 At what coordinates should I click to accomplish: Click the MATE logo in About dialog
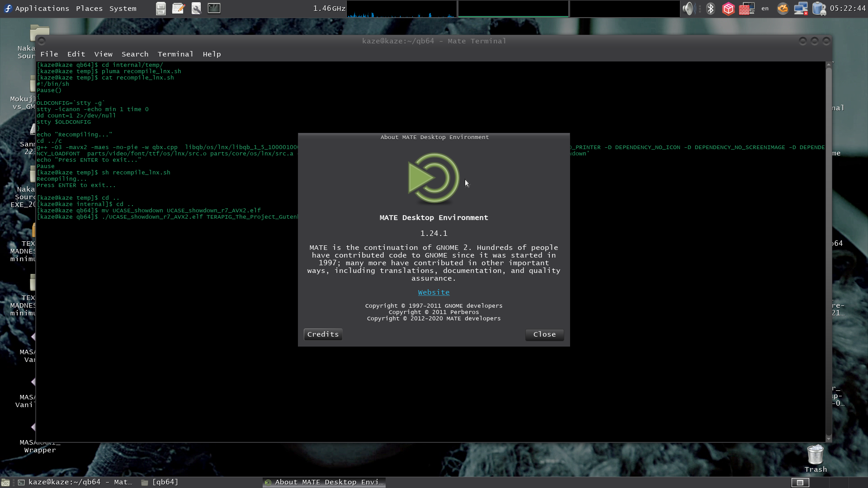pos(434,178)
